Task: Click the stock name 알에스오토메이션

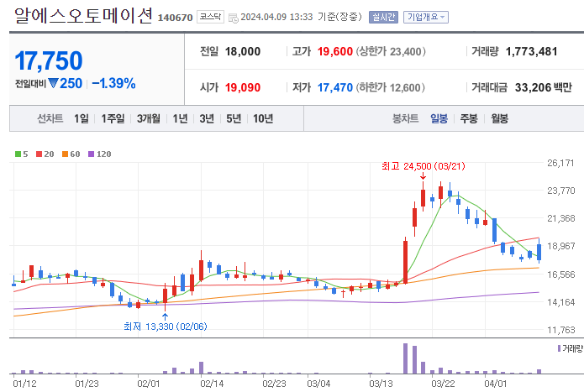Action: pyautogui.click(x=83, y=16)
